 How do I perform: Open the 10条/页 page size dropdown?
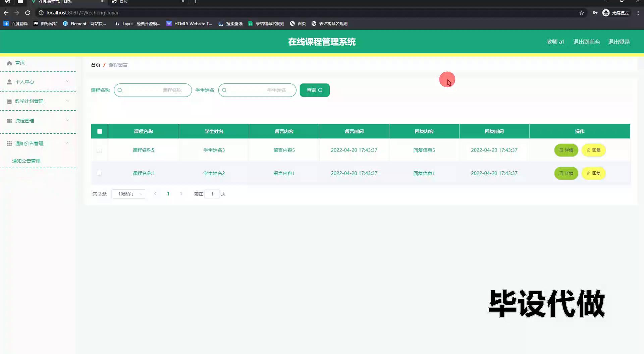pos(128,194)
